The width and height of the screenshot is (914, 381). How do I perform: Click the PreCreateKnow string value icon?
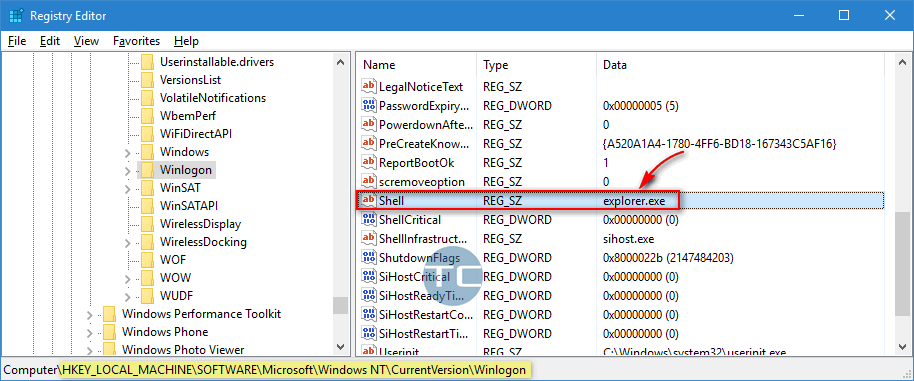tap(368, 143)
